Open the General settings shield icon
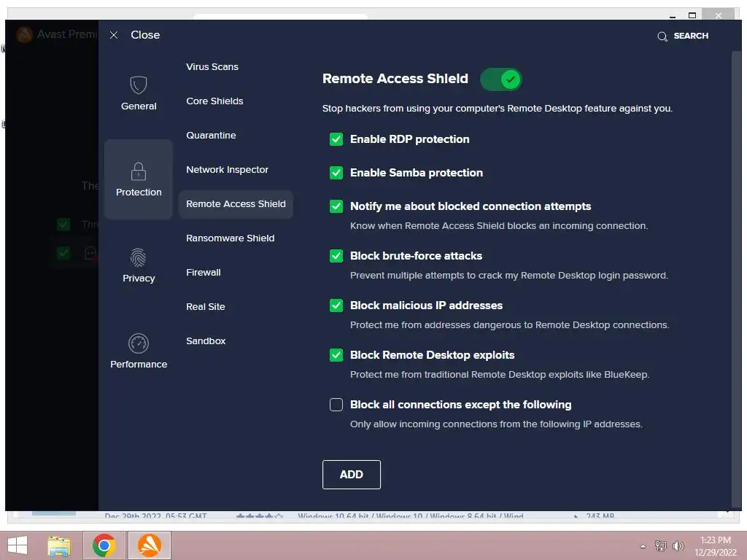Image resolution: width=747 pixels, height=560 pixels. (138, 86)
